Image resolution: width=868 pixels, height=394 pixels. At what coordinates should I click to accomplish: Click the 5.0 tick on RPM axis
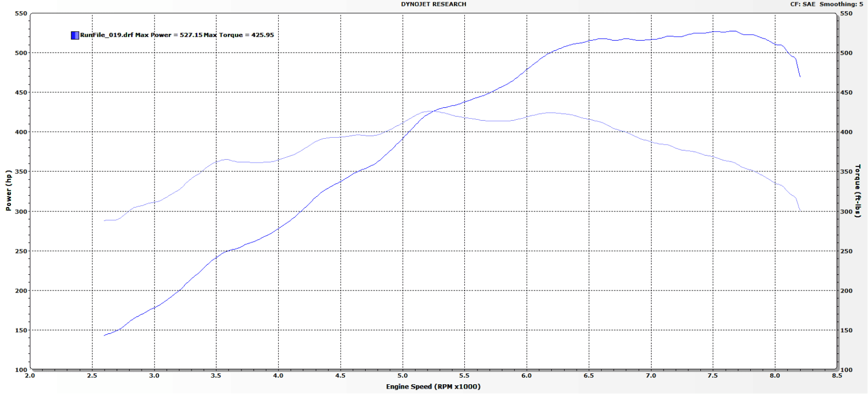click(403, 376)
